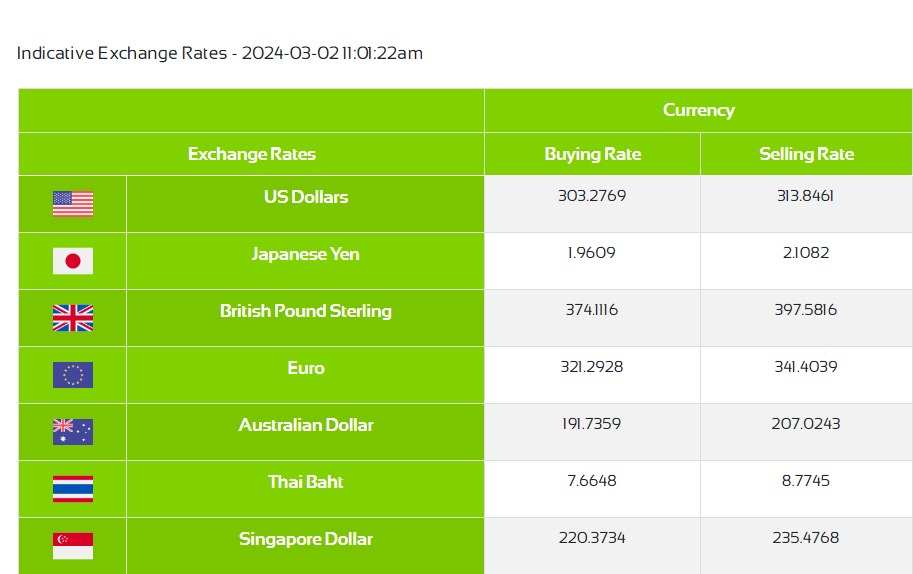Select the United Kingdom flag icon

[73, 318]
